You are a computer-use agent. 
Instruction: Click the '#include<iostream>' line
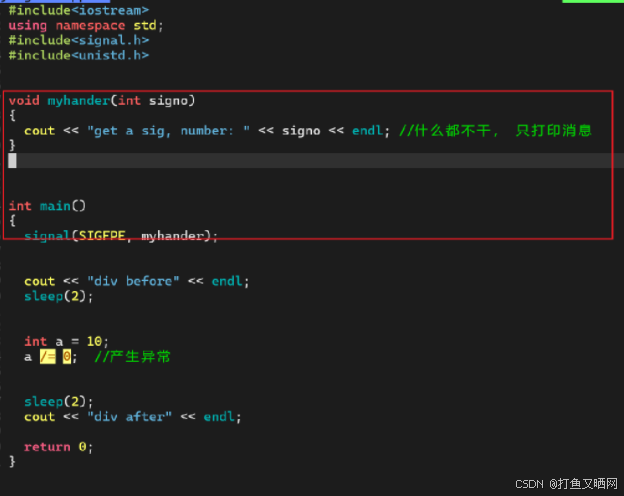pos(79,10)
